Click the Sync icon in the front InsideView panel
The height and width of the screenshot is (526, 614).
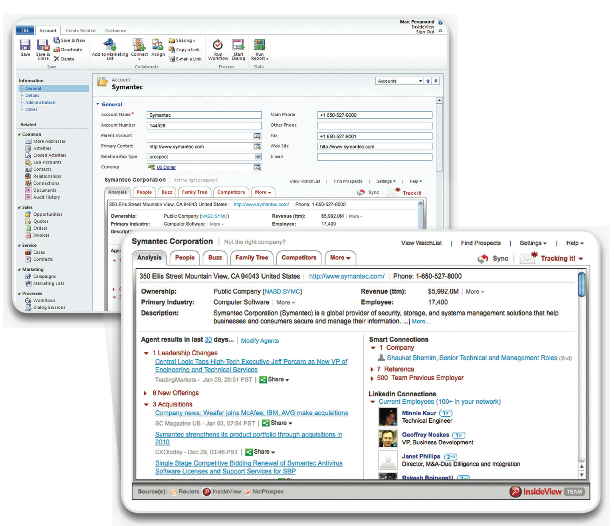coord(483,258)
